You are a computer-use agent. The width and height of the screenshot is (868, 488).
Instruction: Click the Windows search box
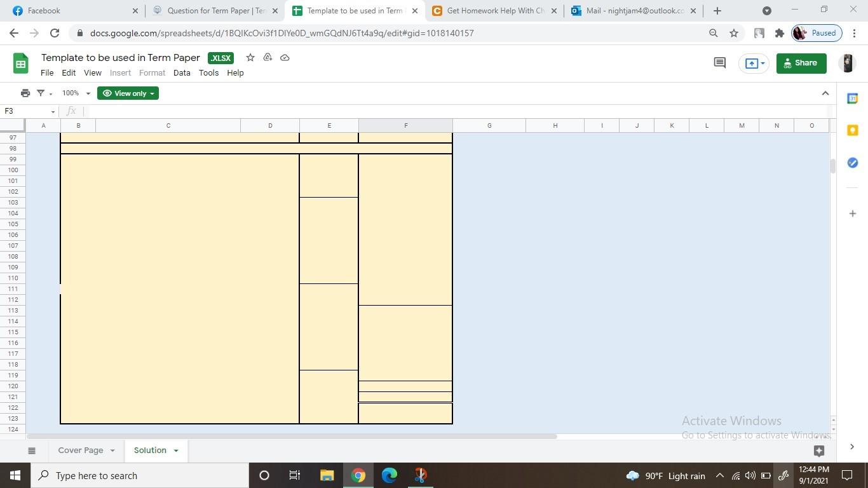pos(140,475)
